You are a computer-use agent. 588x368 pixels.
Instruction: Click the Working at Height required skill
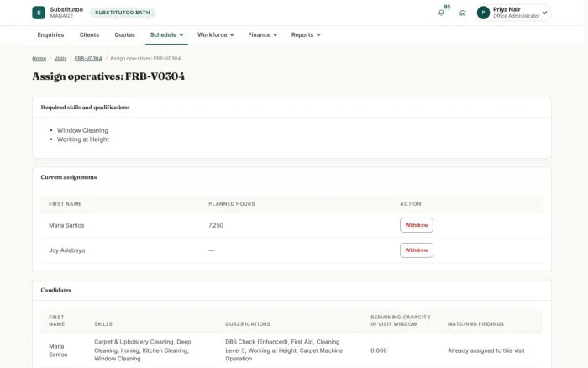83,139
